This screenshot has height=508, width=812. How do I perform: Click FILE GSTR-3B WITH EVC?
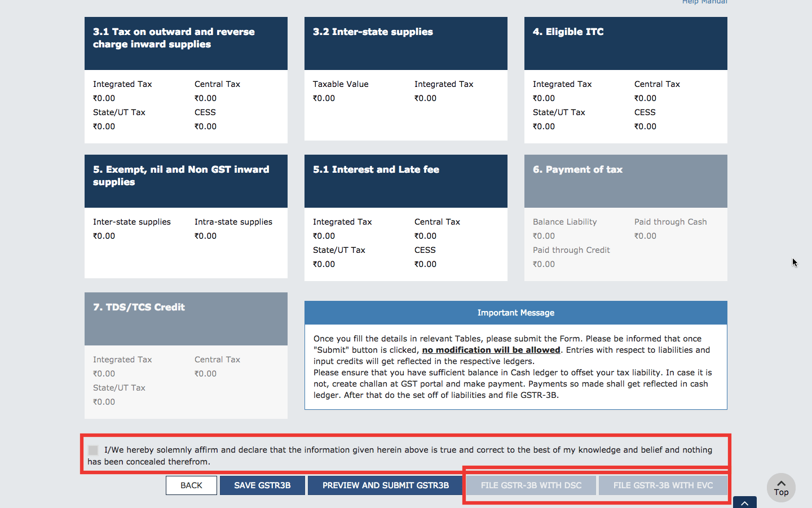[x=663, y=485]
